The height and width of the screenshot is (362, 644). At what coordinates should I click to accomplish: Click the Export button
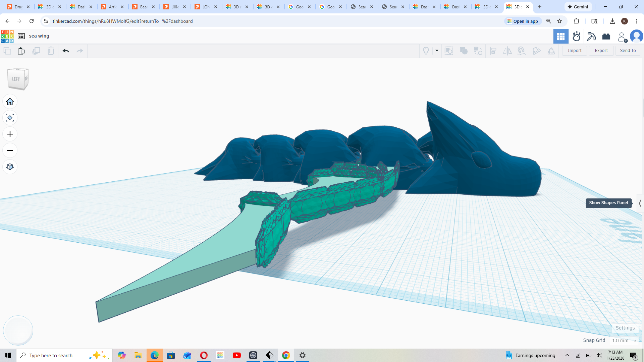(601, 51)
